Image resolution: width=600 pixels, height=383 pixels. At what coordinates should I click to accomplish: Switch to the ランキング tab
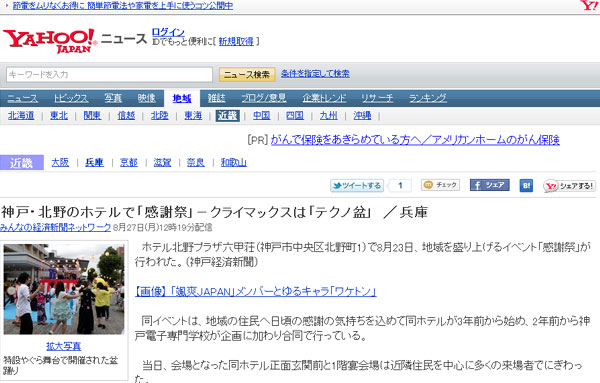(428, 98)
